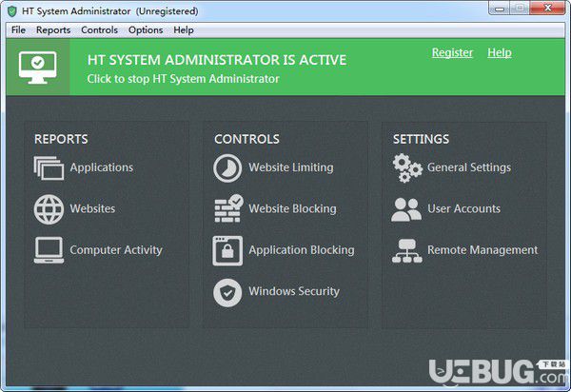Open the Applications report label
Screen dimensions: 571x392
click(x=102, y=167)
